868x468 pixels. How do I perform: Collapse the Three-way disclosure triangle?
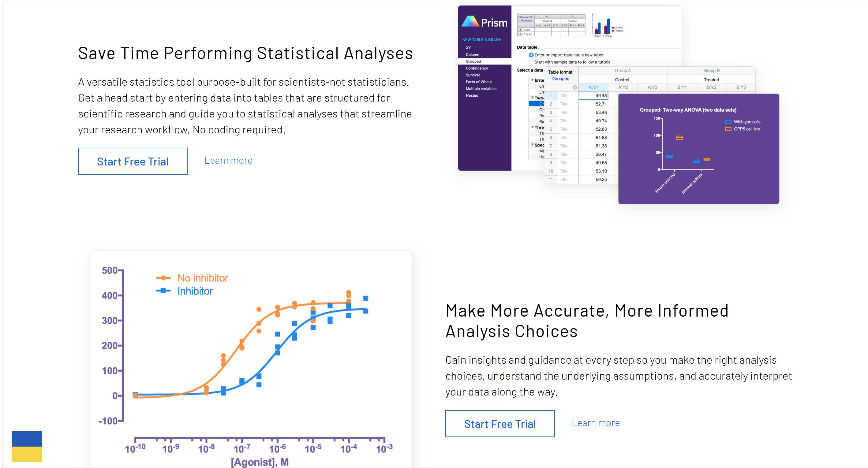pos(532,127)
